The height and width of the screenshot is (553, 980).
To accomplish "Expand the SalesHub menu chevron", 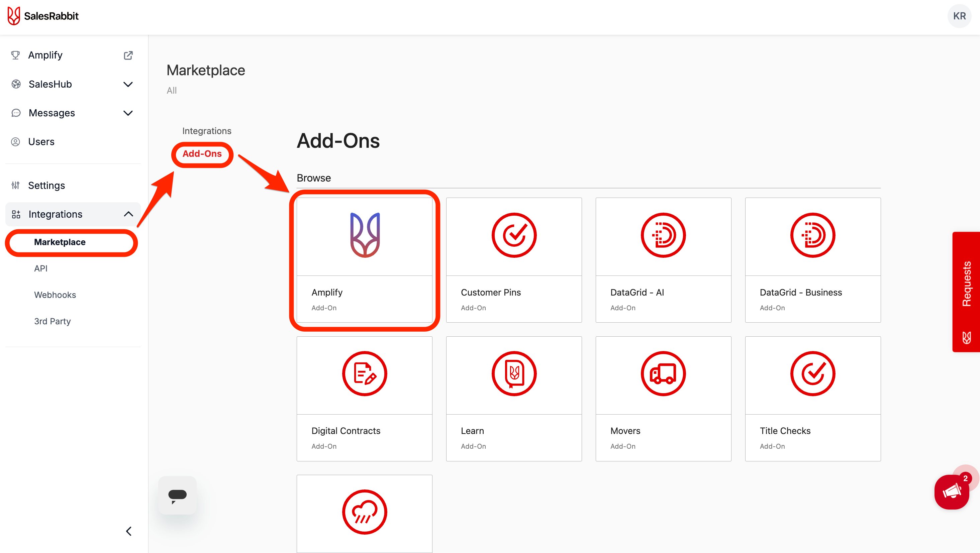I will (x=128, y=84).
